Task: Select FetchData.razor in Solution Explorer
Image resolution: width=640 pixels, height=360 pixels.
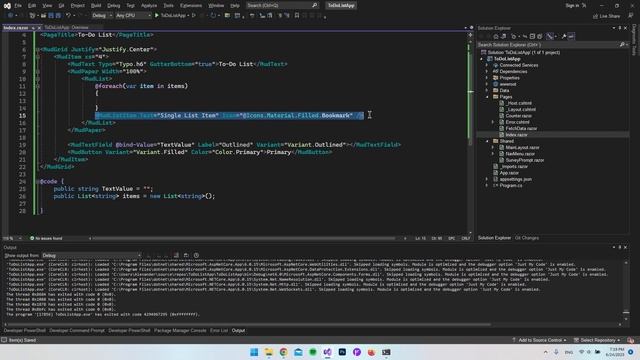Action: click(521, 129)
